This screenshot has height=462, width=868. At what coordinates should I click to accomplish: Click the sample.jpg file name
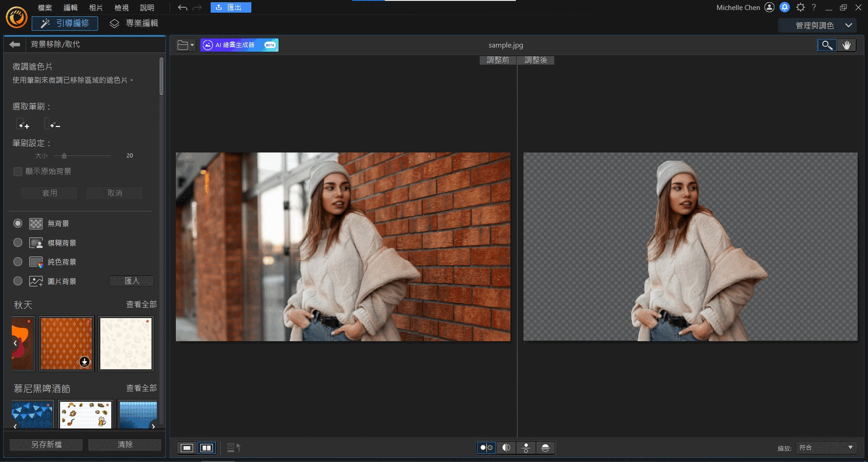click(506, 45)
